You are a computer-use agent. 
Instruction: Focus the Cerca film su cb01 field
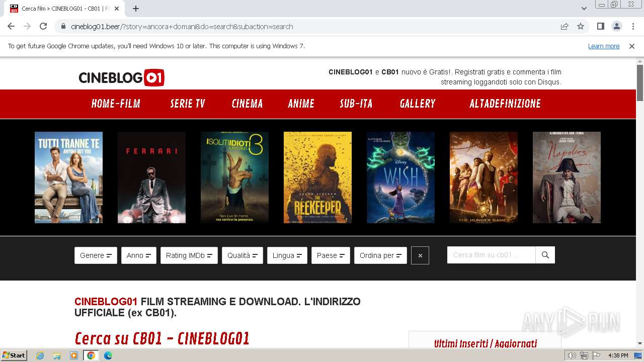point(491,255)
